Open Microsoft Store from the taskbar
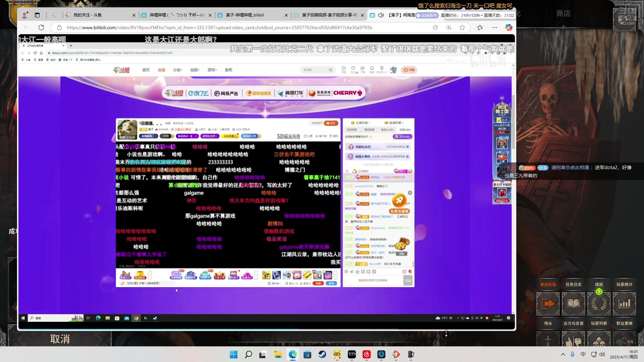 [x=307, y=354]
